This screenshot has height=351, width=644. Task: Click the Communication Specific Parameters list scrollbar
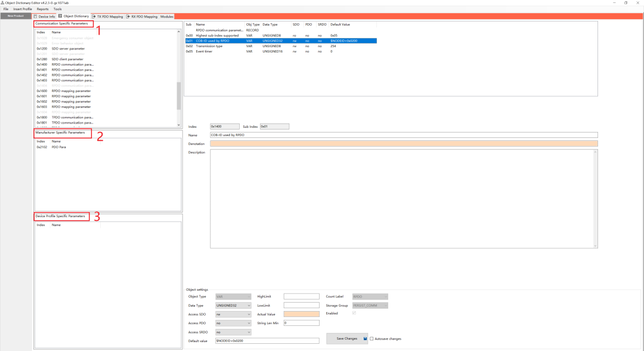[x=179, y=96]
